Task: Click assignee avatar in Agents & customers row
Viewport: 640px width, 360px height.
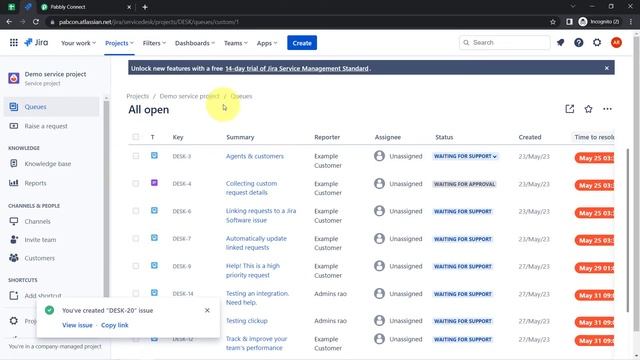Action: click(x=379, y=156)
